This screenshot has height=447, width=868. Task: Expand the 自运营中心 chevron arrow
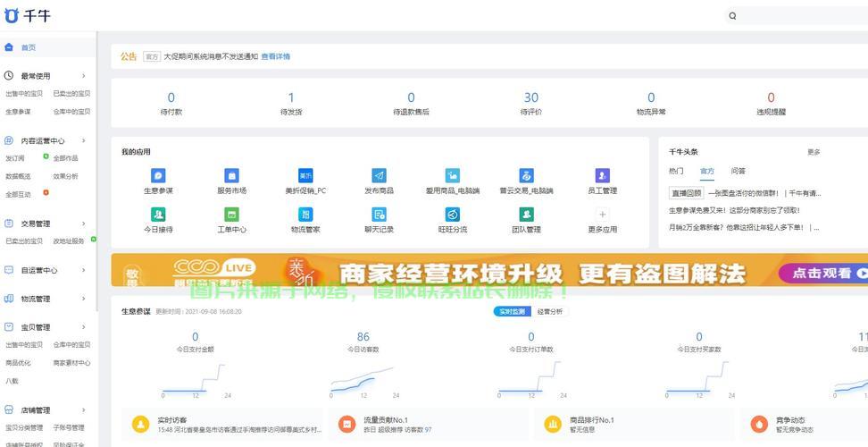coord(84,270)
